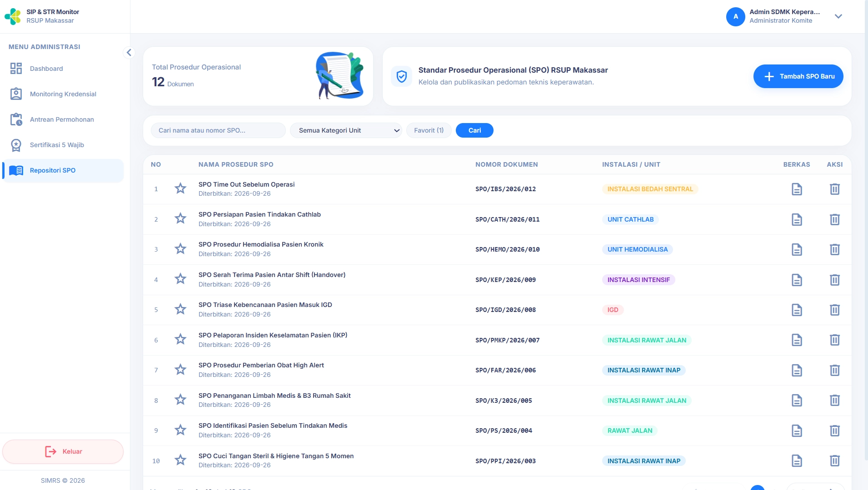Open the file for SPO Persiapan Pasien Tindakan Cathlab
This screenshot has width=868, height=490.
(797, 219)
